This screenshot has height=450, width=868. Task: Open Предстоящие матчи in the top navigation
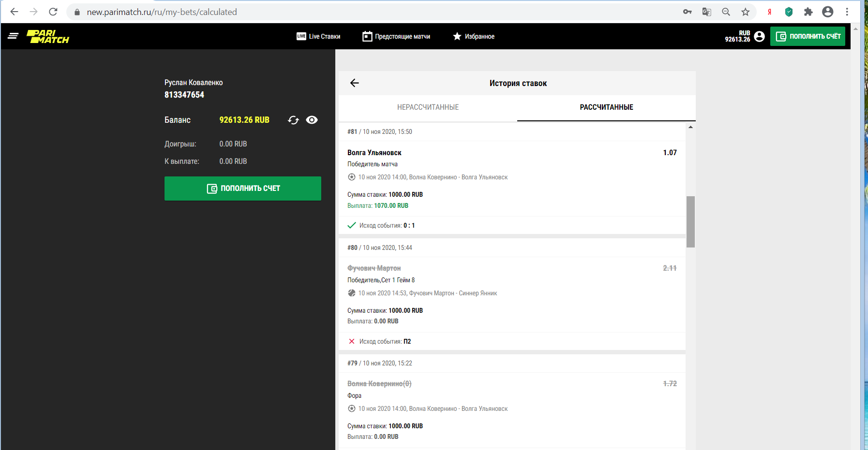[x=396, y=36]
